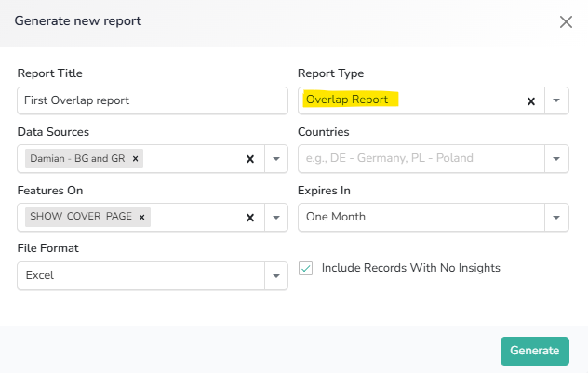
Task: Click the Countries search field
Action: point(419,159)
